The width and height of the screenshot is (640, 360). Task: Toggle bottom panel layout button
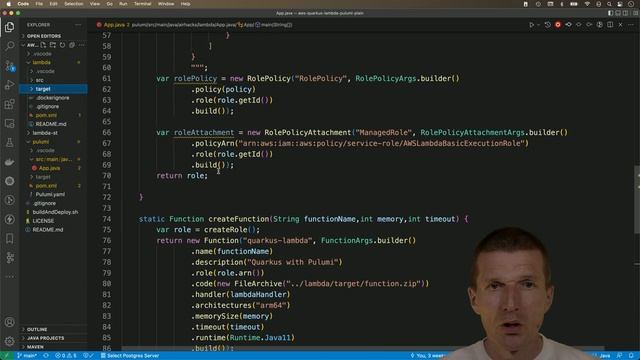(x=618, y=13)
